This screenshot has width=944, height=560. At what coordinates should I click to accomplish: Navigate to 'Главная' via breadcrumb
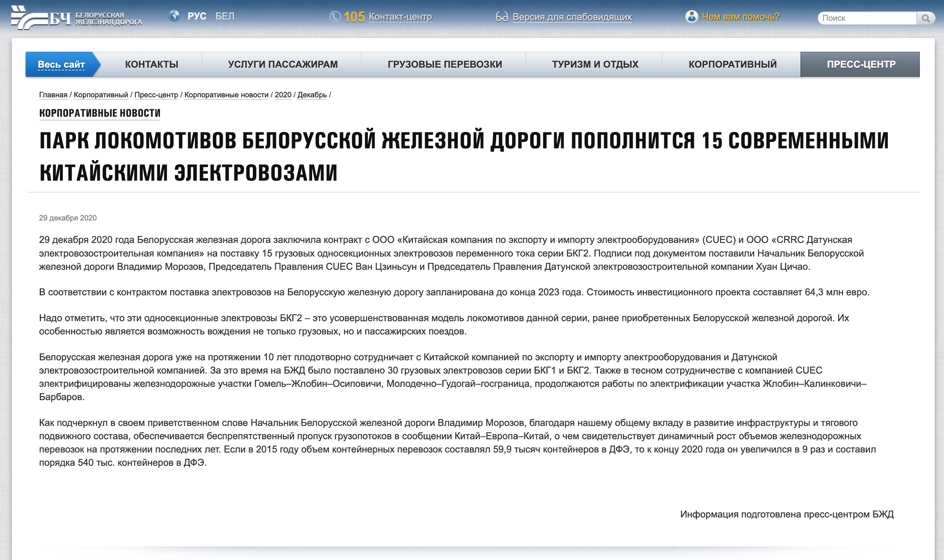coord(53,95)
